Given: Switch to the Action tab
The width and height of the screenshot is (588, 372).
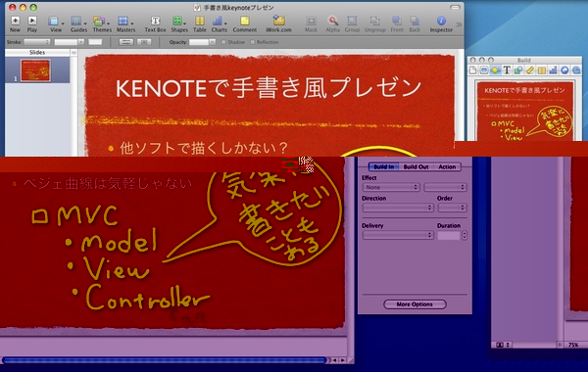Looking at the screenshot, I should [447, 166].
